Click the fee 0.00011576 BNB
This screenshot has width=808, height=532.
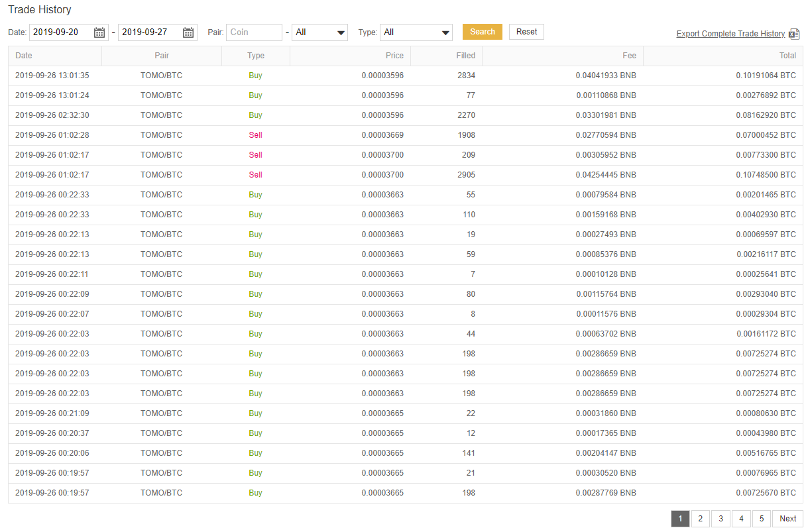click(606, 314)
